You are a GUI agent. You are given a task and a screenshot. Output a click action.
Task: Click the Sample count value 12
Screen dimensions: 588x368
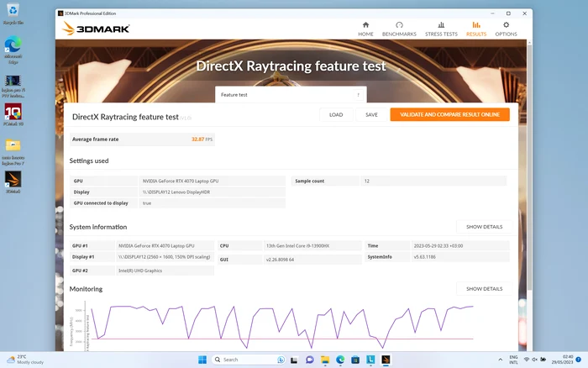pos(433,181)
